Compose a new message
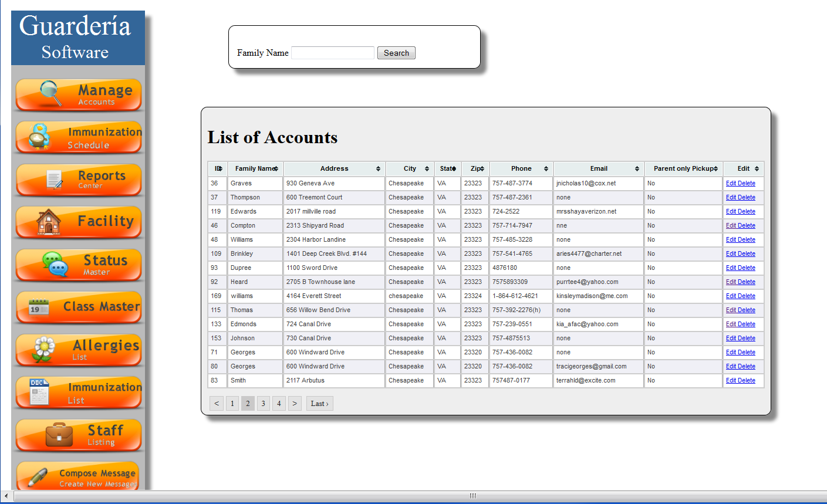The height and width of the screenshot is (504, 827). coord(78,475)
